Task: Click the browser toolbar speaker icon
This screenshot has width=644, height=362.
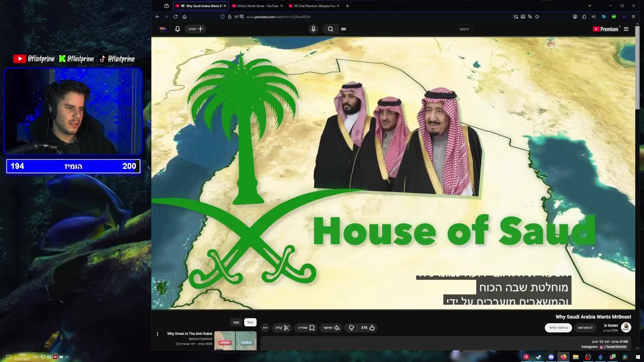Action: 594,17
